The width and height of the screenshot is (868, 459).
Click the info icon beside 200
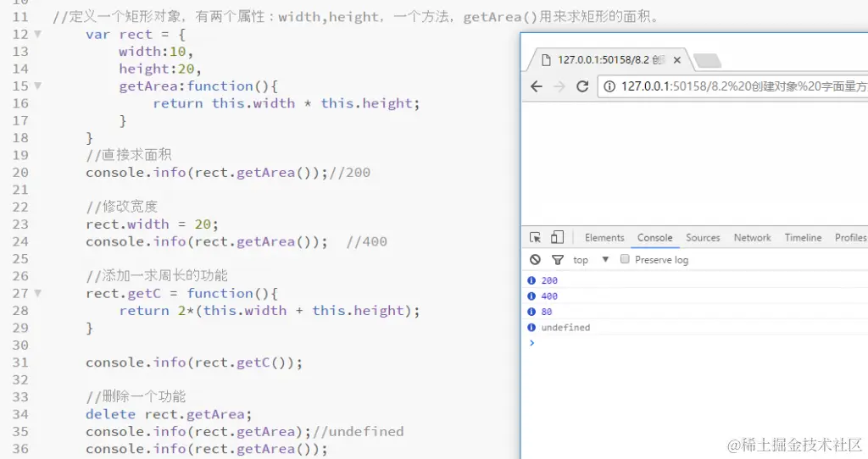531,280
